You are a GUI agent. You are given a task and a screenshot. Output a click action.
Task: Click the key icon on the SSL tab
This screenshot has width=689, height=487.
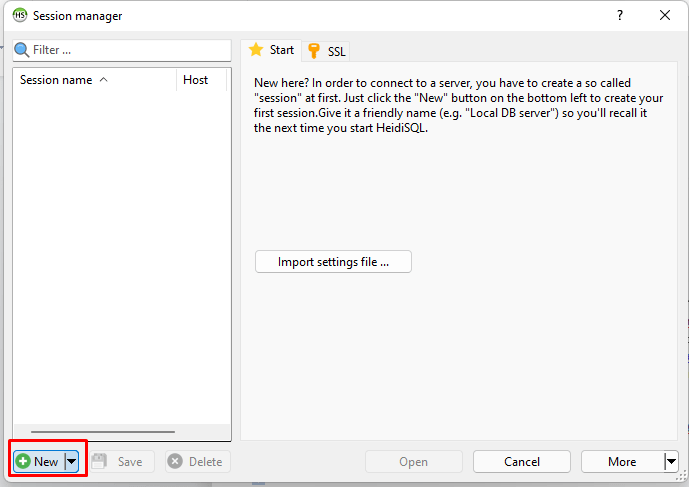(x=314, y=51)
